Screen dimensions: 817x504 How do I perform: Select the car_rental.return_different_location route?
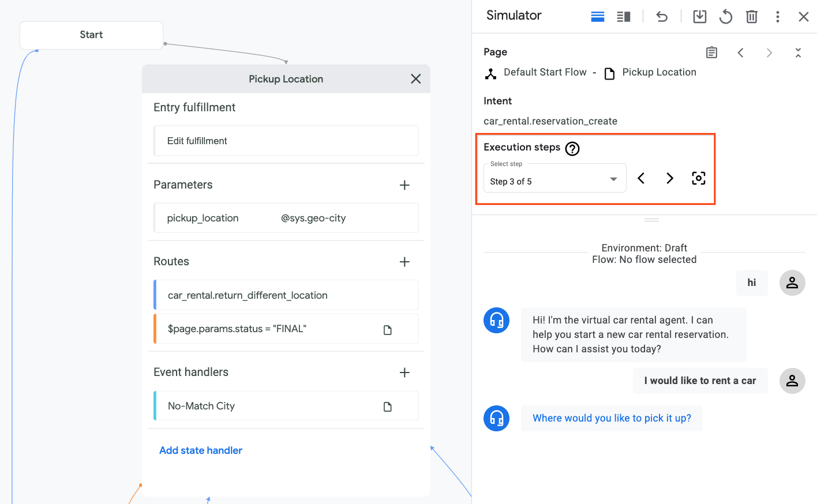[286, 295]
